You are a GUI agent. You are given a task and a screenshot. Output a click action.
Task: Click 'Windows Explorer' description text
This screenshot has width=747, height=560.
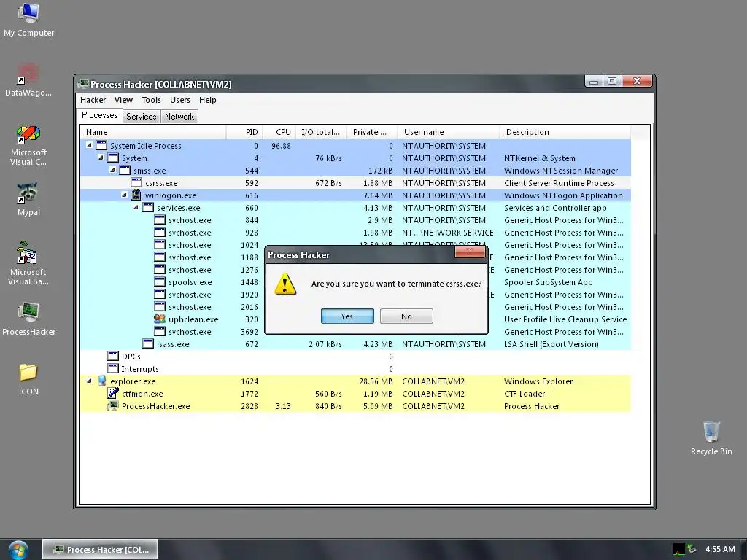point(538,381)
